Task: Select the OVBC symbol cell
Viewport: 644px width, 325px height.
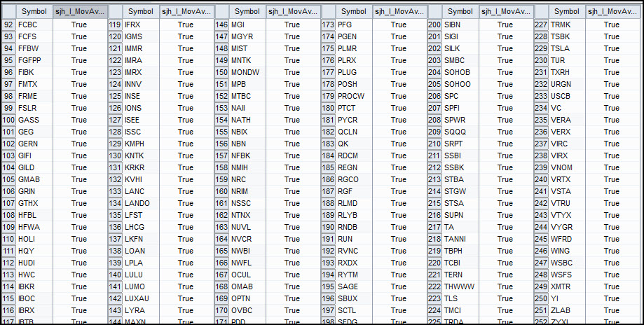Action: click(x=247, y=310)
